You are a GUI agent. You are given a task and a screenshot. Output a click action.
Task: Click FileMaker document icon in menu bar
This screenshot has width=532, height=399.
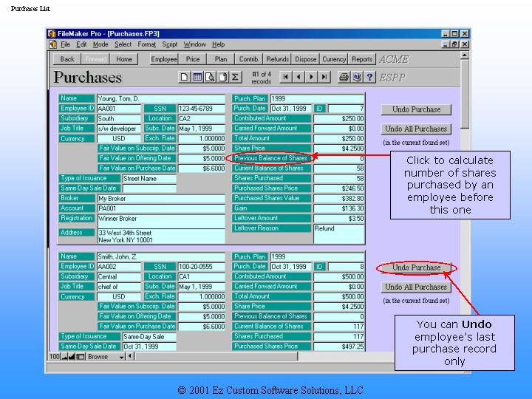(x=53, y=44)
